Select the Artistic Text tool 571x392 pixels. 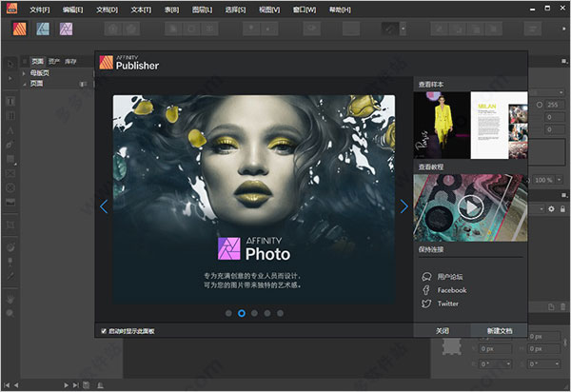pyautogui.click(x=10, y=130)
